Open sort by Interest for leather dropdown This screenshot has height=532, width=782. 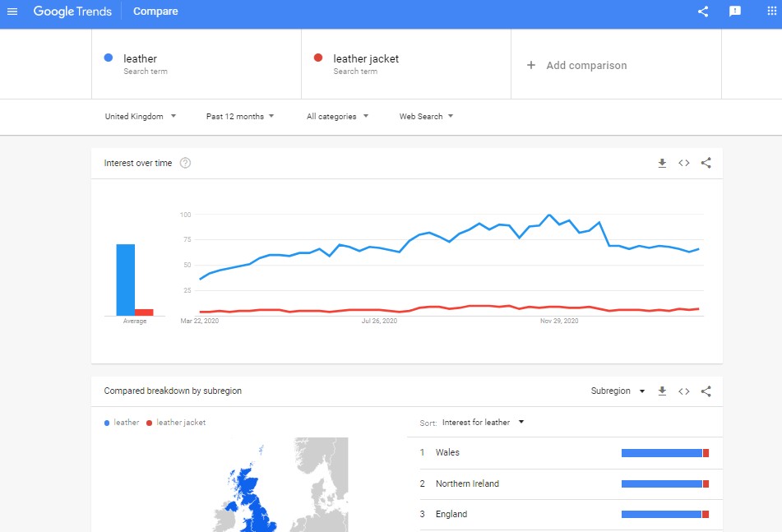(483, 423)
